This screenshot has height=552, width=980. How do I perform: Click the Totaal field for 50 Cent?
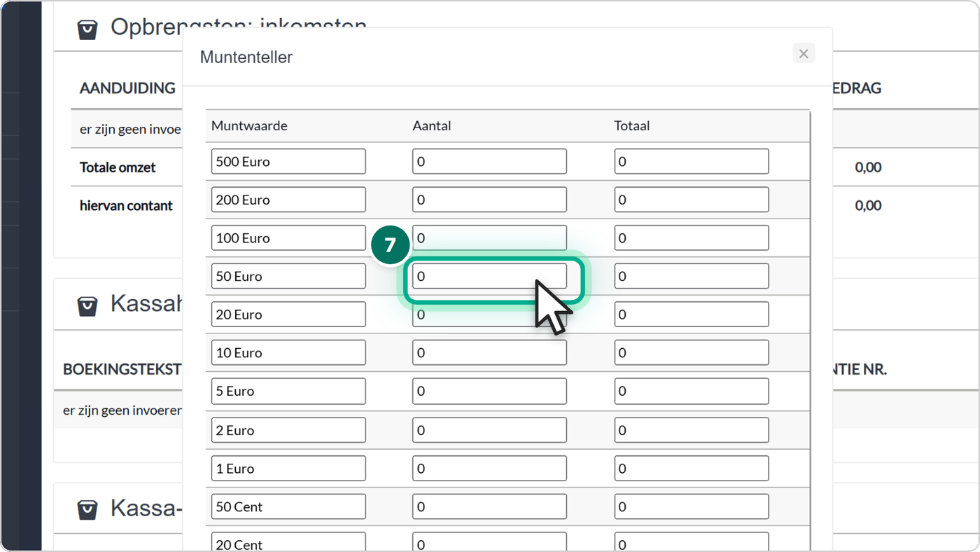692,506
